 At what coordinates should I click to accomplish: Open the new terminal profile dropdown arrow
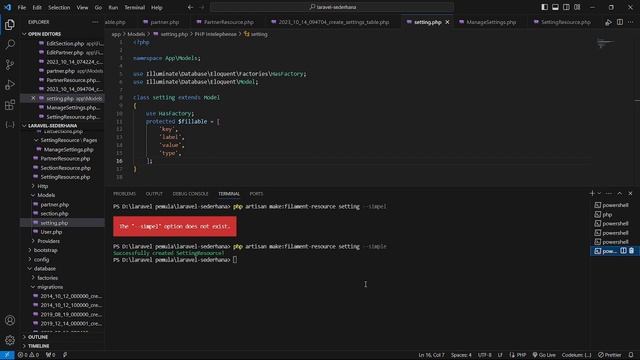[599, 193]
